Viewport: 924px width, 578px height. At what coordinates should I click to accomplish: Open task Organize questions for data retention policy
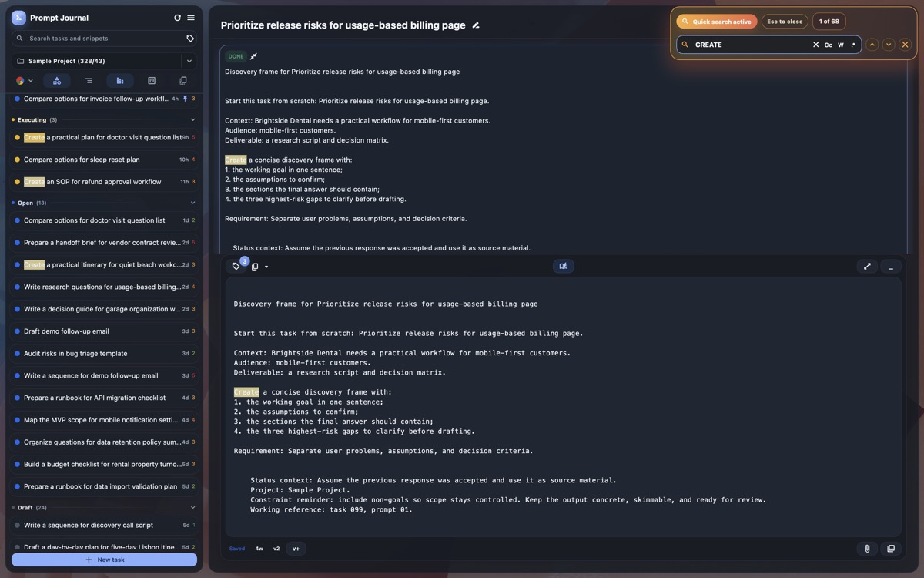pos(104,442)
